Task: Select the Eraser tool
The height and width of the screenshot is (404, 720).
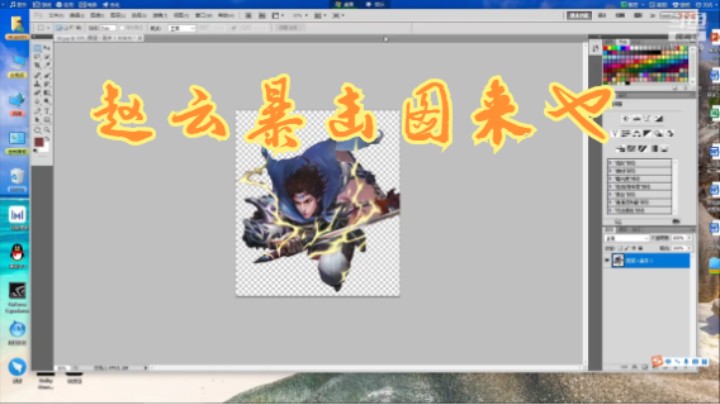Action: [38, 92]
